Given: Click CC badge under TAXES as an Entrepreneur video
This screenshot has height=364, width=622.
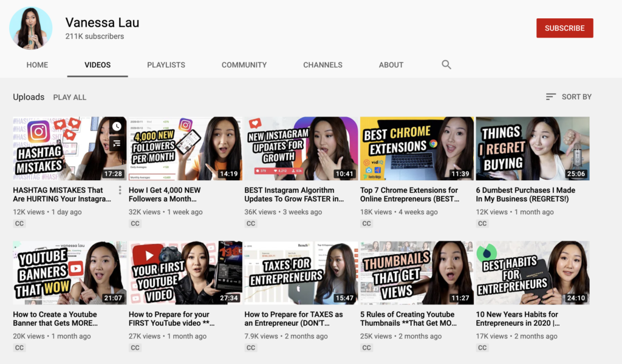Looking at the screenshot, I should tap(251, 348).
